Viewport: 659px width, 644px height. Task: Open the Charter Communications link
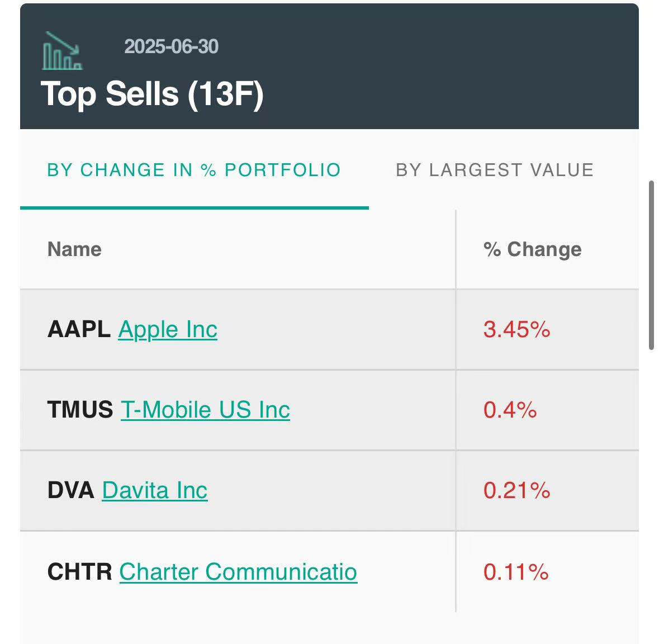[x=238, y=572]
